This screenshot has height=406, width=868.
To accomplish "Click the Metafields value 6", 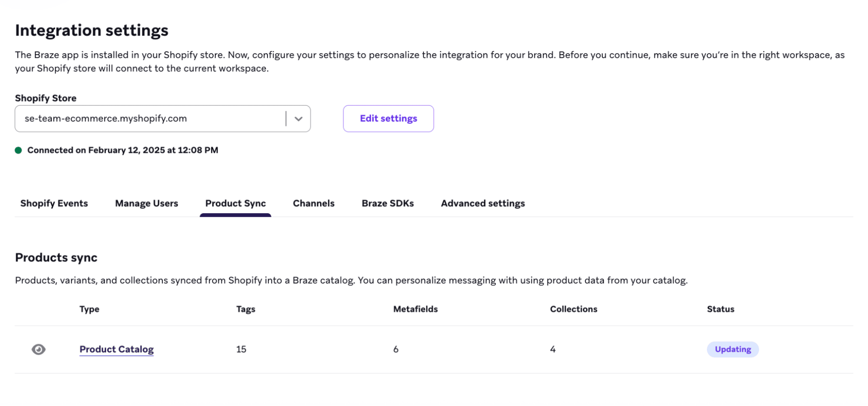I will [x=396, y=349].
